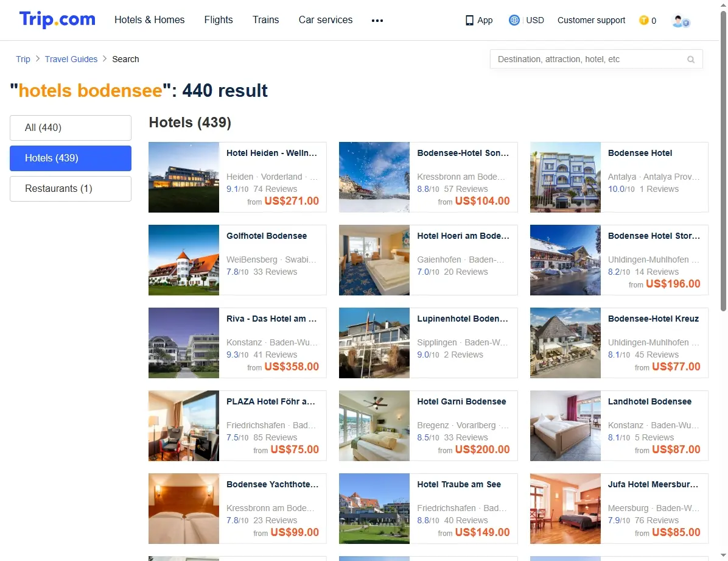Open Bodensee-Hotel Kreuz thumbnail
Viewport: 728px width, 561px height.
click(565, 342)
